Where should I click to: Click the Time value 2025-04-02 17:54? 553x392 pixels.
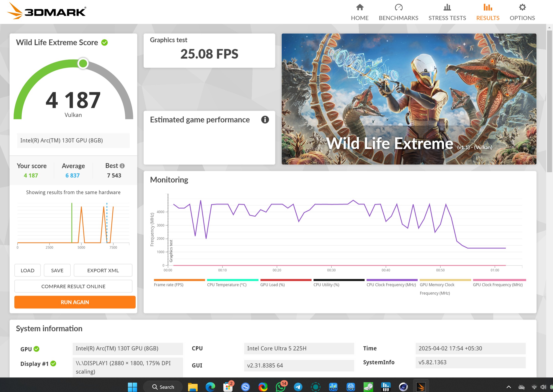coord(470,348)
